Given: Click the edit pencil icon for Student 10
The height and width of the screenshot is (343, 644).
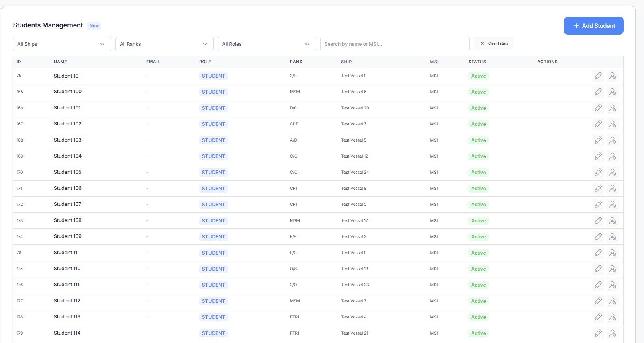Looking at the screenshot, I should point(598,76).
